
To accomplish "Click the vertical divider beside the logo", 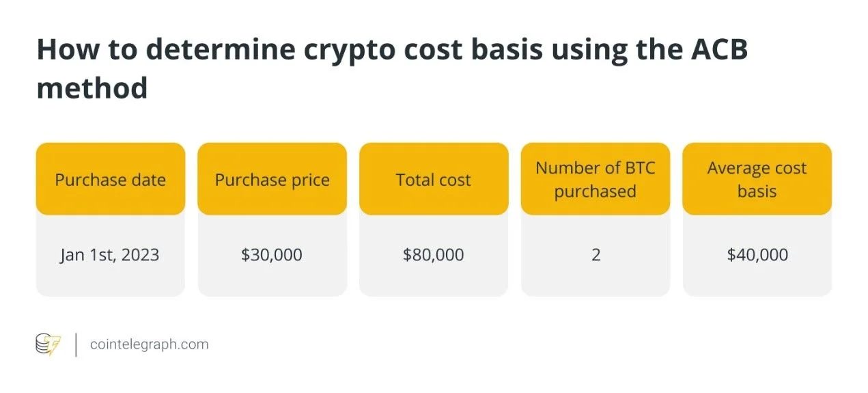I will pos(76,344).
